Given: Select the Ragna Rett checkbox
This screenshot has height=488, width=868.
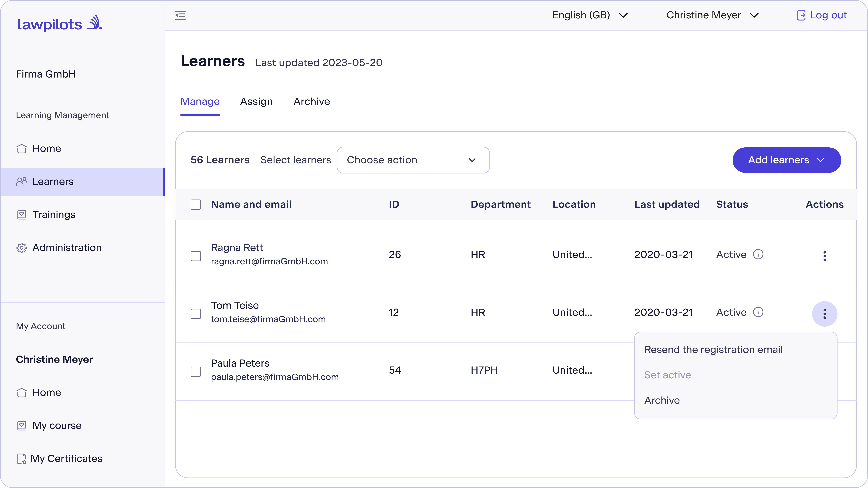Looking at the screenshot, I should pos(195,256).
